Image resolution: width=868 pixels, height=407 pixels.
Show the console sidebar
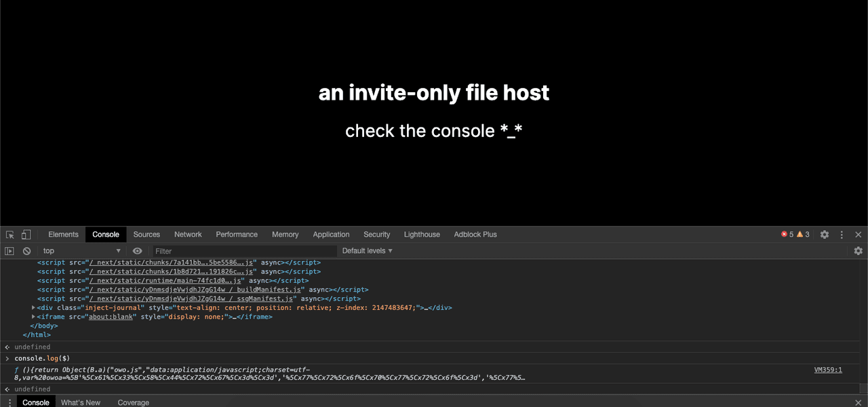click(9, 251)
